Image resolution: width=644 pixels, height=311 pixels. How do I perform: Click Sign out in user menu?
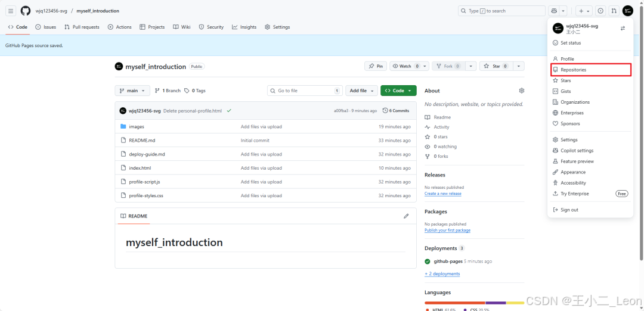pyautogui.click(x=590, y=210)
